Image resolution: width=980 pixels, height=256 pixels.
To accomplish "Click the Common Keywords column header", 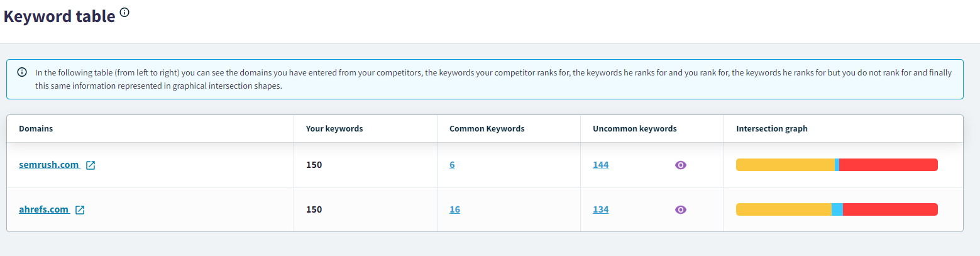I will point(487,129).
